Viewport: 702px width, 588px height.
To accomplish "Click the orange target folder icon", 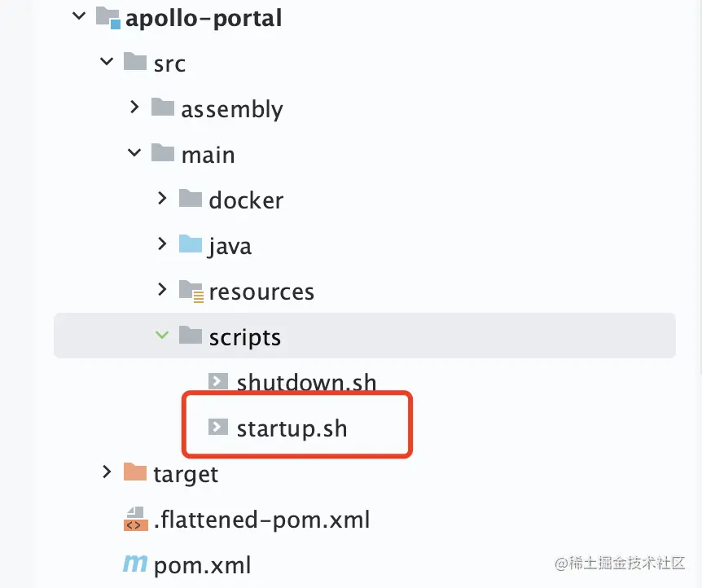I will [x=135, y=472].
